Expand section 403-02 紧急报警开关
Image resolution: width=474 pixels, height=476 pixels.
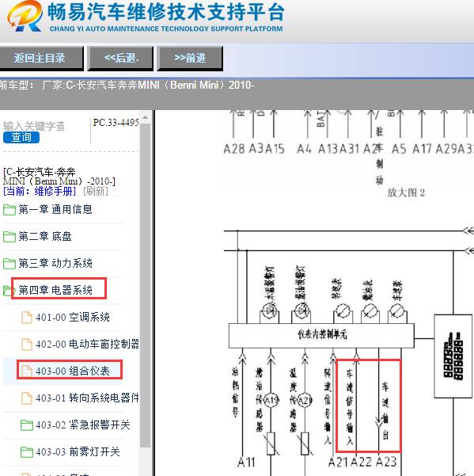click(83, 425)
